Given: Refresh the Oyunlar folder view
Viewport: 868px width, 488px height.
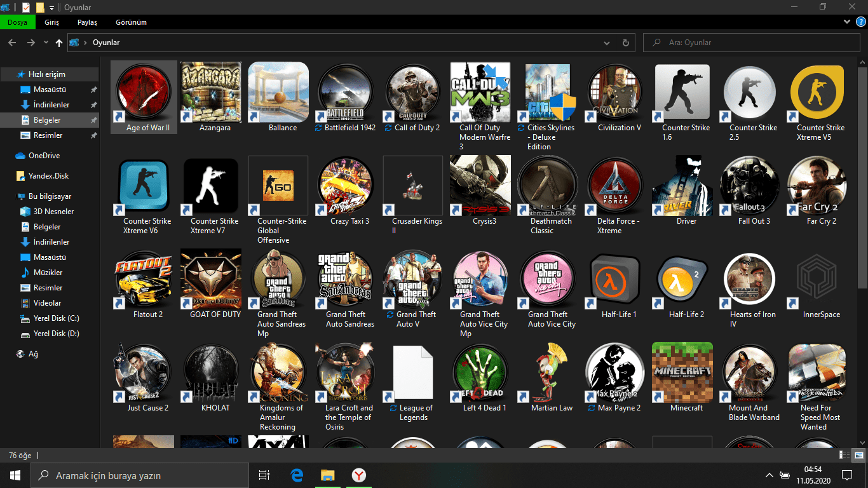Looking at the screenshot, I should click(x=626, y=43).
